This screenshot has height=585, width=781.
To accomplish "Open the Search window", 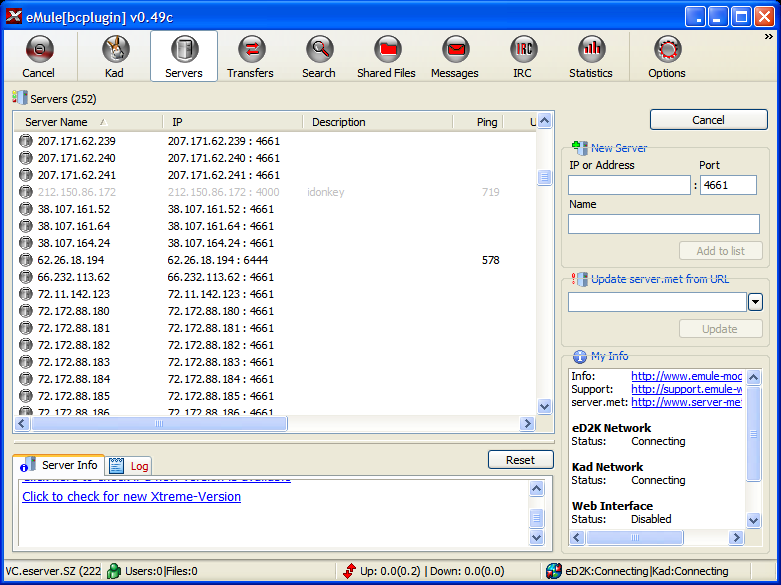I will pos(319,56).
